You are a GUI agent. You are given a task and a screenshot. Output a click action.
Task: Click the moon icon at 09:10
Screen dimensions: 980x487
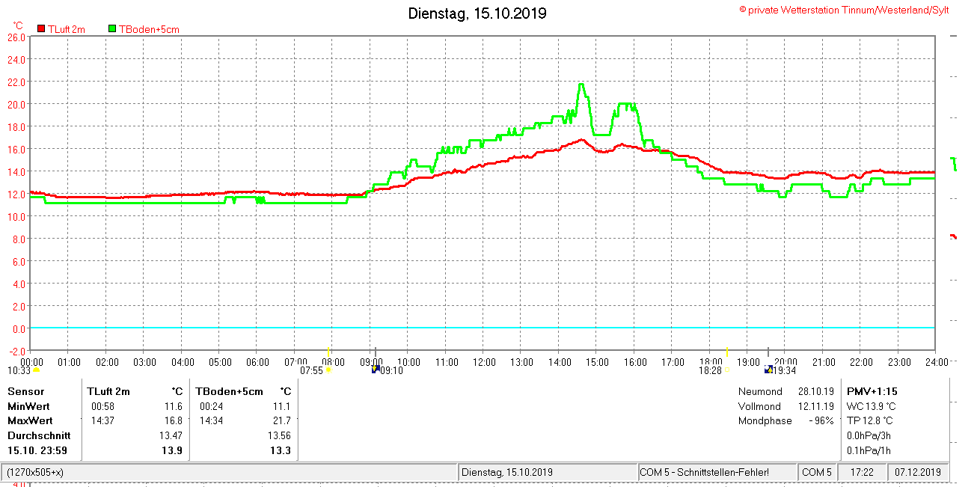coord(376,369)
